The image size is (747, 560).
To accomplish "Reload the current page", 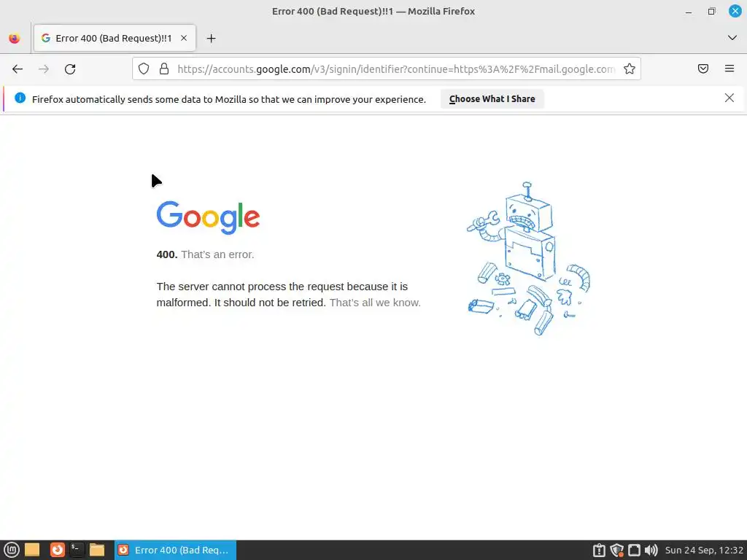I will pos(70,69).
